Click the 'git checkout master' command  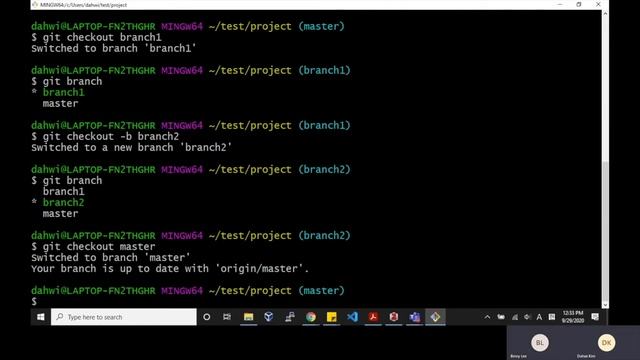[99, 247]
